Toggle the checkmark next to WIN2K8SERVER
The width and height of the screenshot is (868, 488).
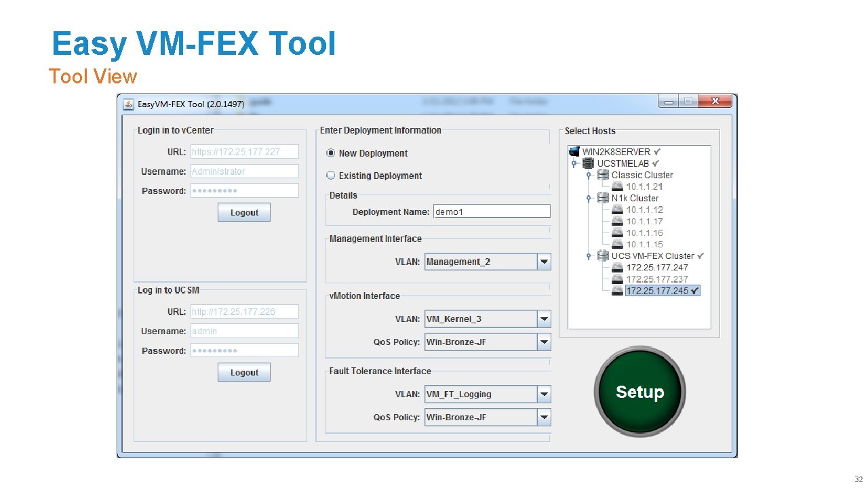(x=657, y=152)
